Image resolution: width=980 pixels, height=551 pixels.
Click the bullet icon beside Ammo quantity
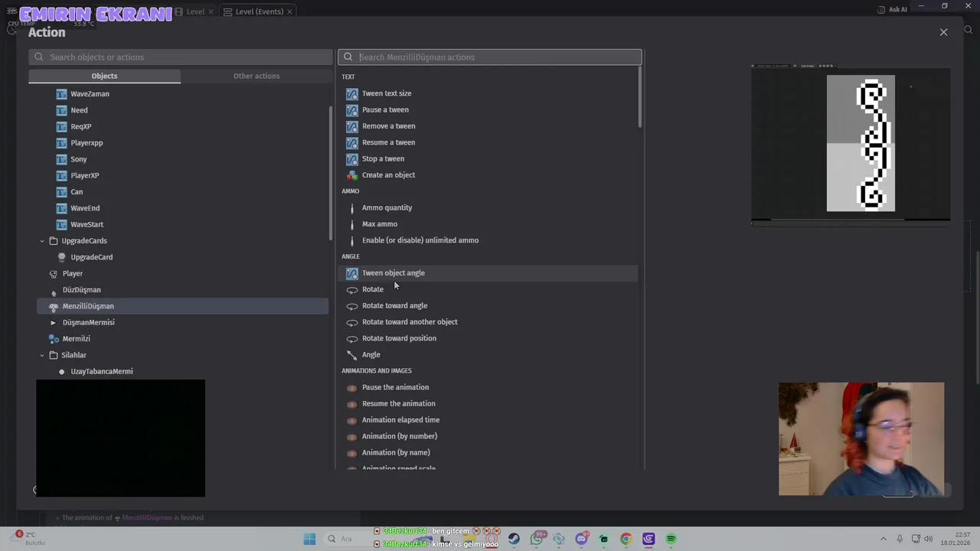point(351,207)
